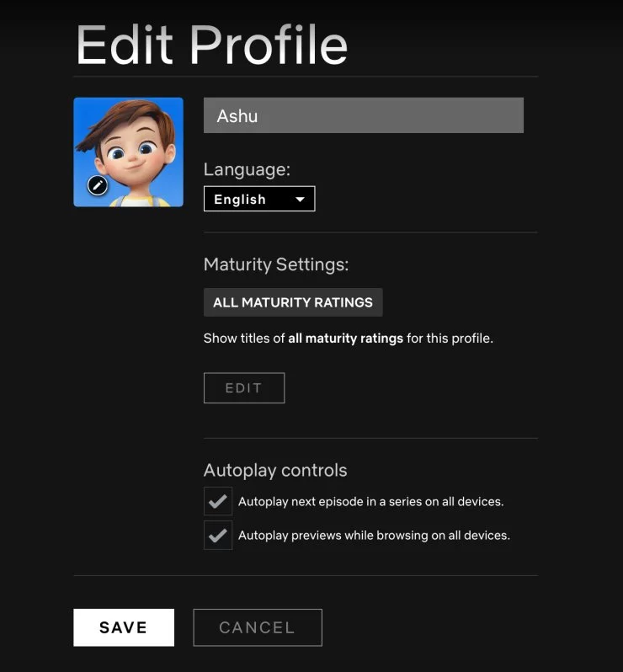Open maturity settings with the EDIT button
The width and height of the screenshot is (623, 672).
pos(244,388)
